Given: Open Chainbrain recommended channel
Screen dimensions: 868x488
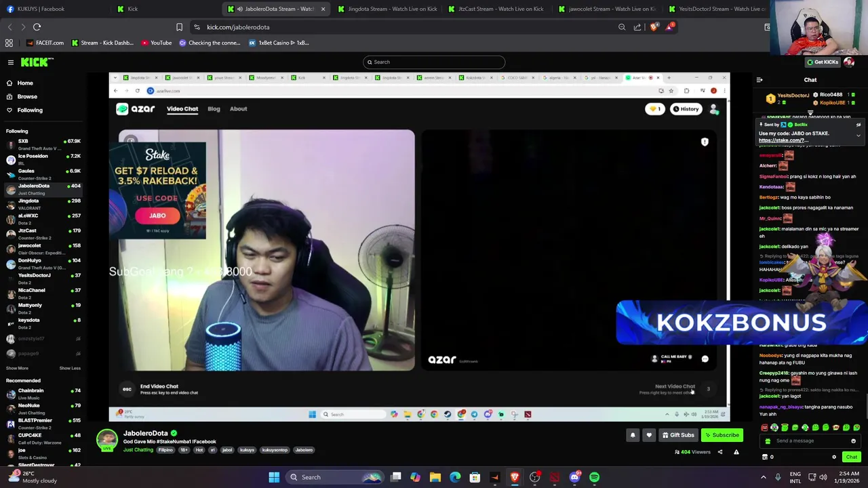Looking at the screenshot, I should pos(42,394).
